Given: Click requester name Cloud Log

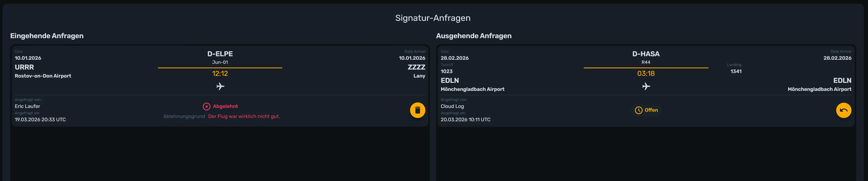Looking at the screenshot, I should click(x=452, y=106).
